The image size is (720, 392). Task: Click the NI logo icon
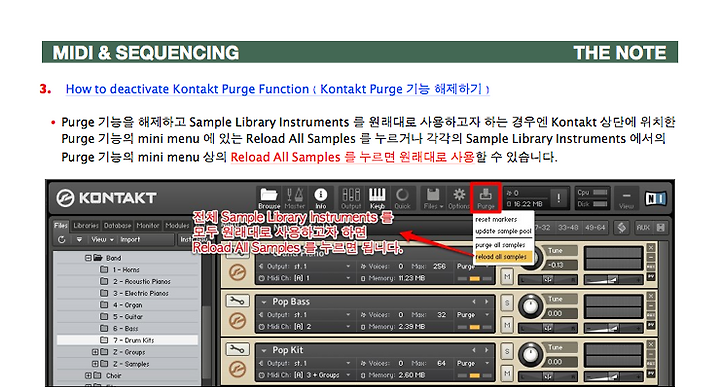point(655,198)
